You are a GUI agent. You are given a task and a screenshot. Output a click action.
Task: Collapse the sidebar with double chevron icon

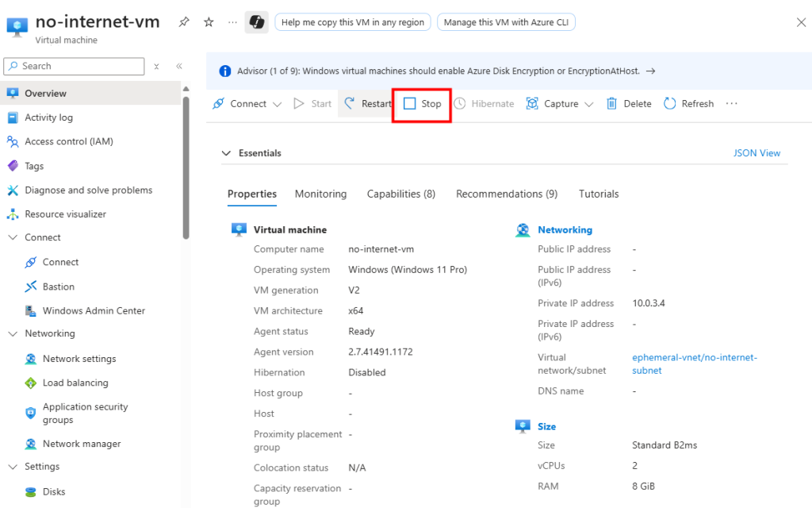(x=179, y=66)
